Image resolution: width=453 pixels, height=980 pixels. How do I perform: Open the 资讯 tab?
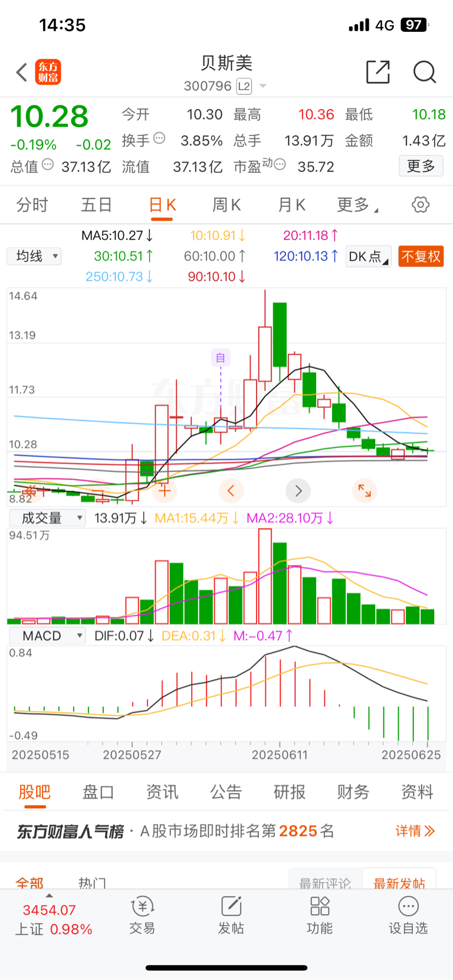(x=162, y=792)
